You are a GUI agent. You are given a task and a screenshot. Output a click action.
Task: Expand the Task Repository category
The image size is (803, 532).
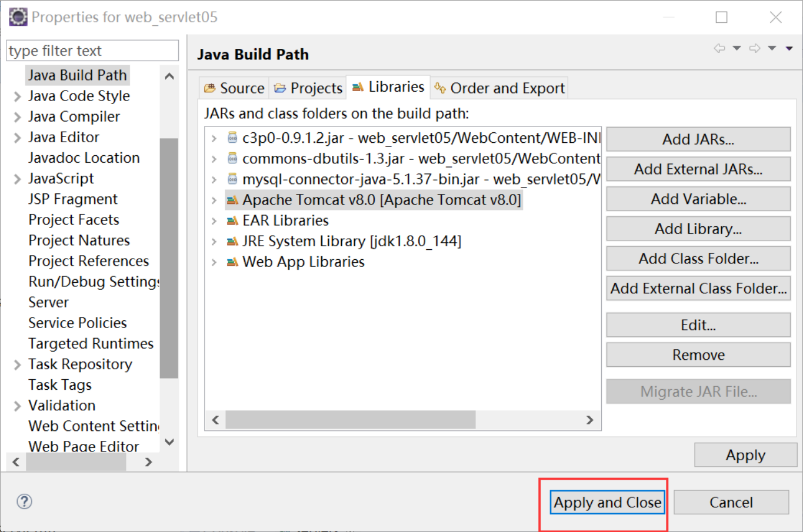17,365
